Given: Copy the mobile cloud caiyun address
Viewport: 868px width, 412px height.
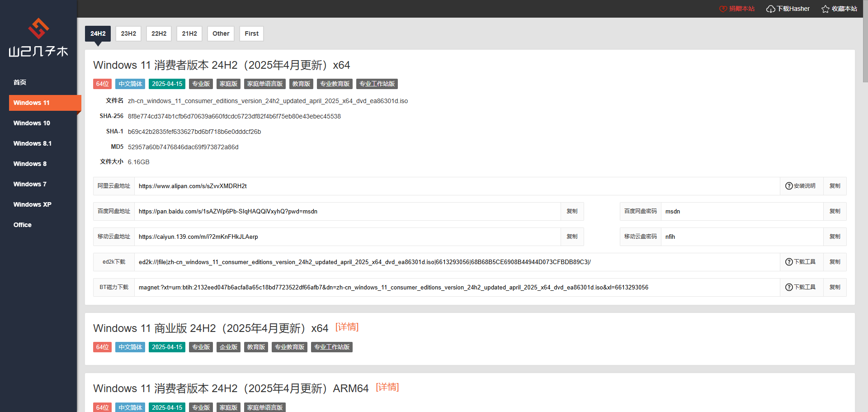Looking at the screenshot, I should point(572,237).
